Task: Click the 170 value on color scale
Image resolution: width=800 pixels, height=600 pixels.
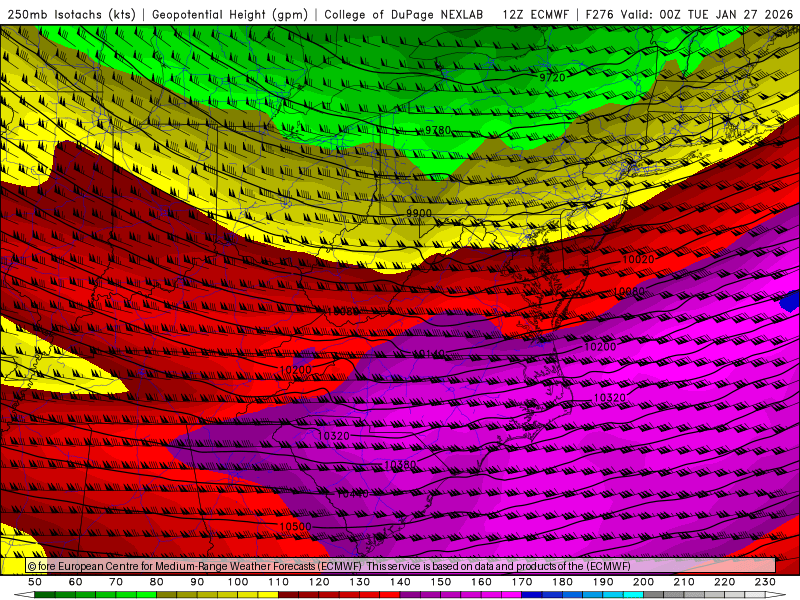Action: click(x=522, y=582)
